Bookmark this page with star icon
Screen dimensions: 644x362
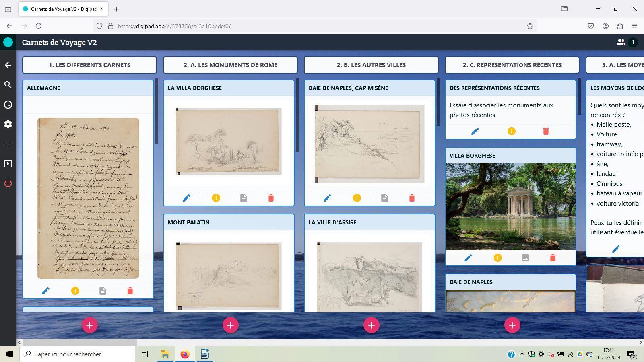tap(530, 26)
